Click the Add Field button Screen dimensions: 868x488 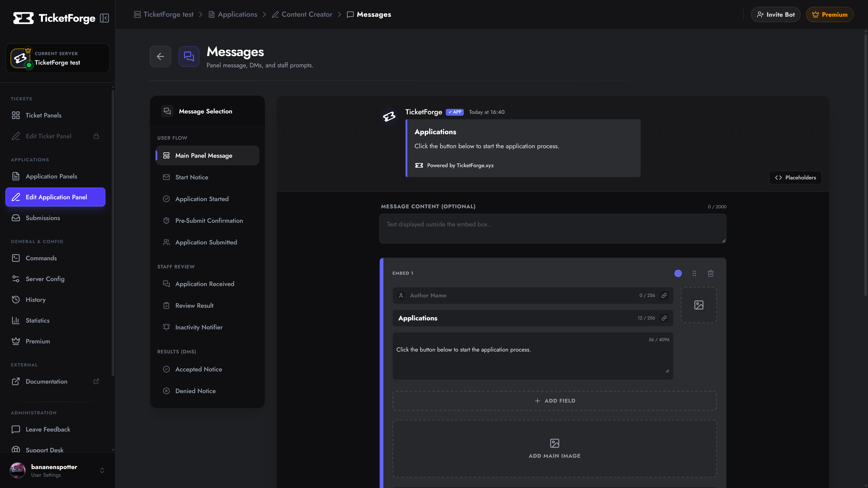click(x=555, y=400)
